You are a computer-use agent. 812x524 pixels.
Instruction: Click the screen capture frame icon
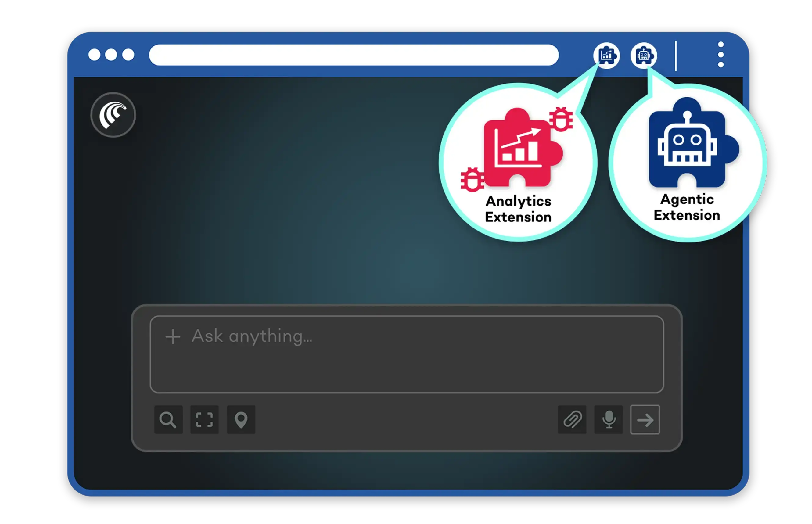point(204,420)
